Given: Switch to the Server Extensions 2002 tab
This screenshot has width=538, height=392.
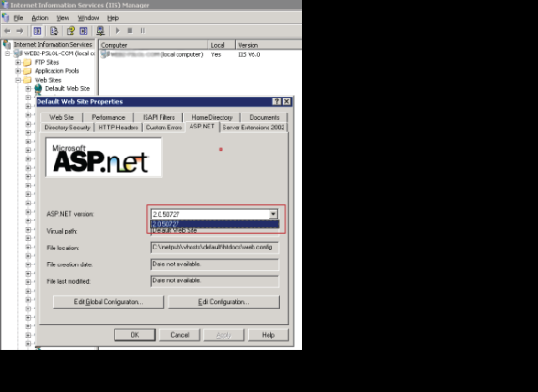Looking at the screenshot, I should 254,128.
